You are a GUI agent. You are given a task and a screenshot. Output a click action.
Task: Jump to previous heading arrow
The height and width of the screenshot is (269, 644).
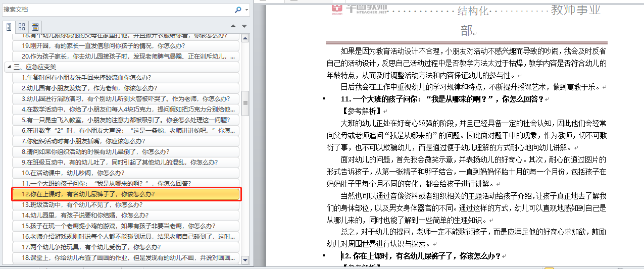coord(233,26)
